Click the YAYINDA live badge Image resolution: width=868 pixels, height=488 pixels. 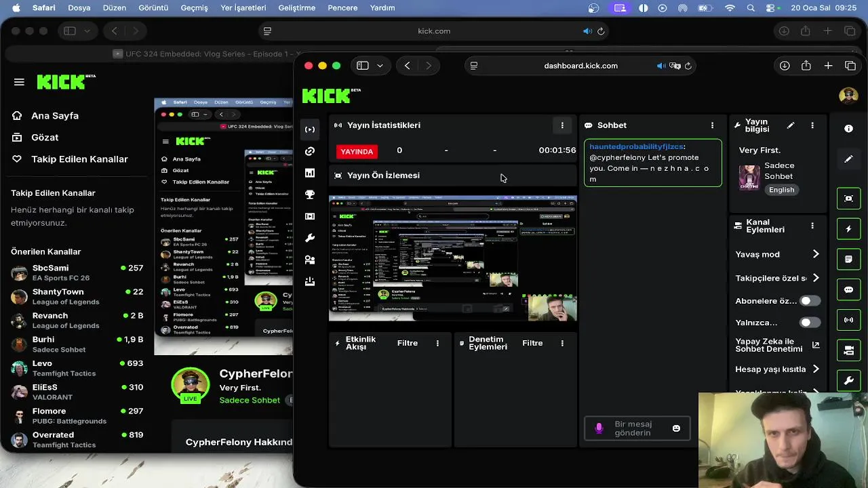(357, 152)
